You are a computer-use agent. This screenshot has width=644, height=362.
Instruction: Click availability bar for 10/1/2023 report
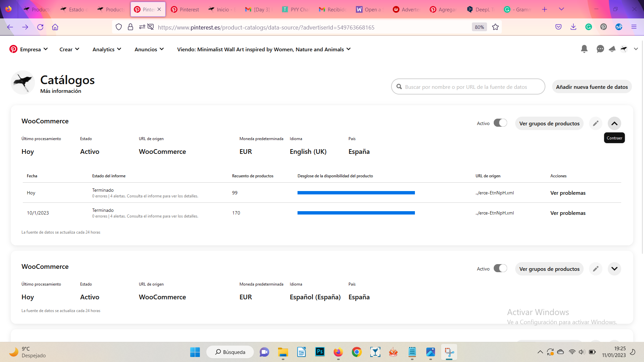[x=356, y=213]
